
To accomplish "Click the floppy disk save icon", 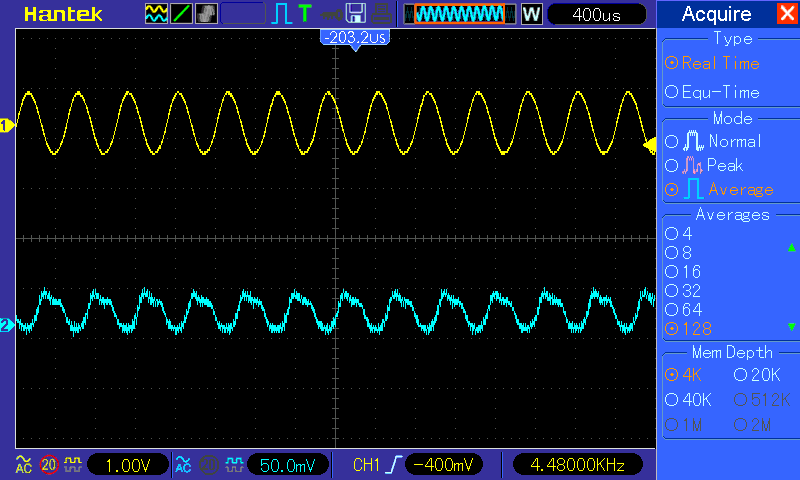I will tap(356, 14).
